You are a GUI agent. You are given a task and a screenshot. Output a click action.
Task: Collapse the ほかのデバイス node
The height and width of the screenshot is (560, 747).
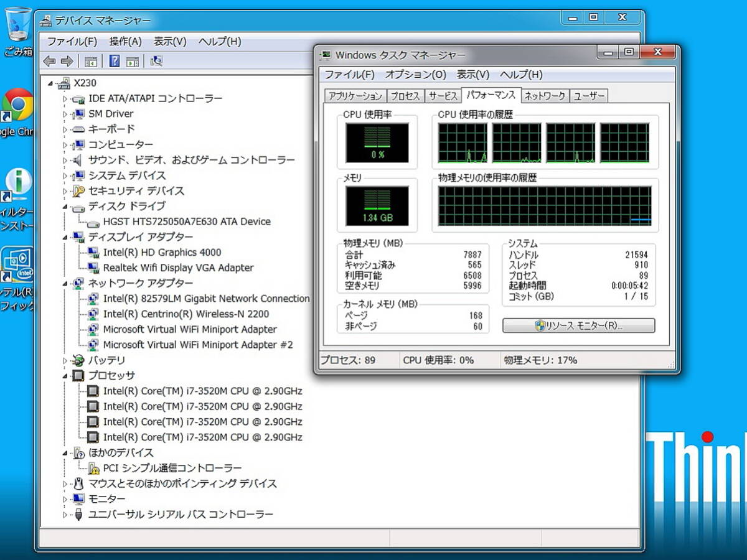[x=65, y=453]
